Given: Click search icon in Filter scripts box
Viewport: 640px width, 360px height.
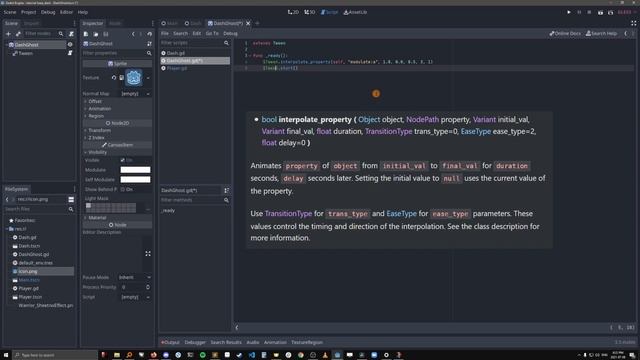Looking at the screenshot, I should click(227, 43).
